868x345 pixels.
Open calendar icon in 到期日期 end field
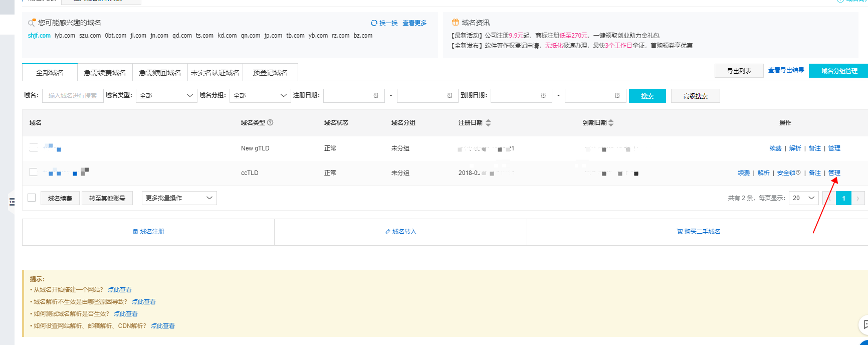[617, 96]
